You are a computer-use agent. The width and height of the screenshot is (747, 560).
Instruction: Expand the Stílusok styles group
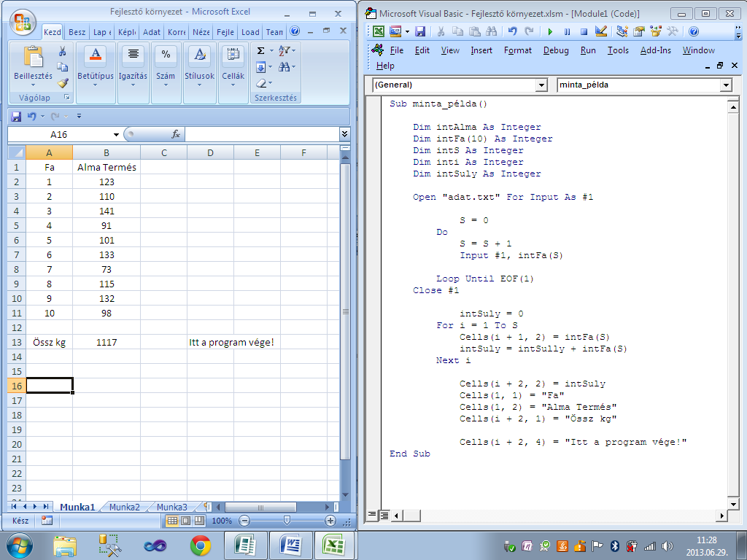point(200,73)
